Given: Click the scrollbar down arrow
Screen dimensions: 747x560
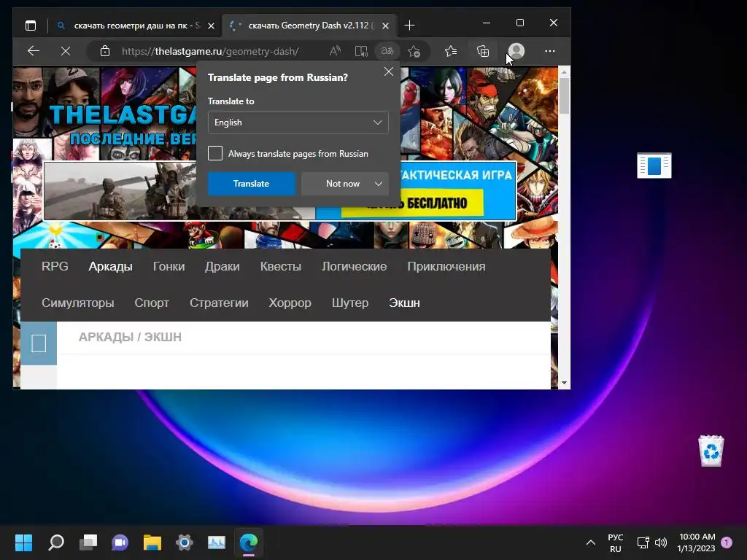Looking at the screenshot, I should click(x=565, y=383).
